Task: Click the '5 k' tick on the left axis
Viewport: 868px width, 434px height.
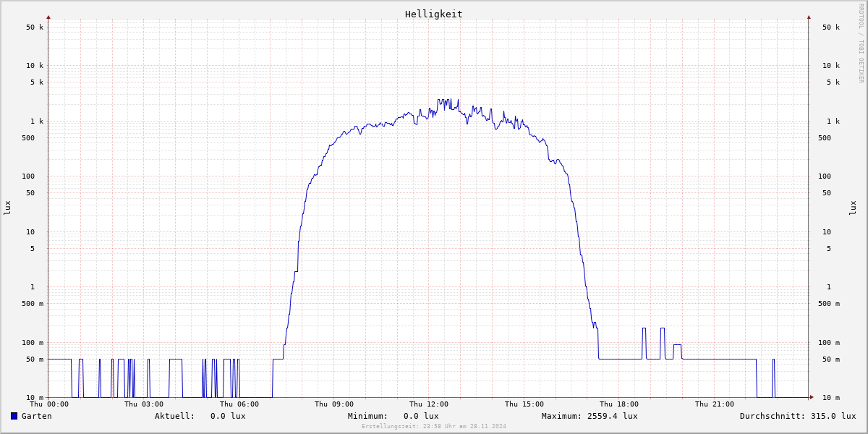Action: coord(37,82)
